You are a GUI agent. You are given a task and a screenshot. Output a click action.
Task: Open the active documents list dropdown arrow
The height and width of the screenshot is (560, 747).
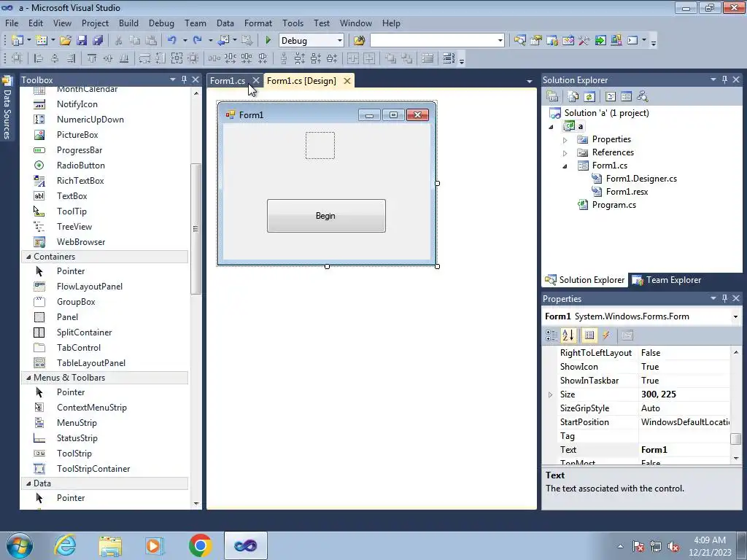coord(529,82)
